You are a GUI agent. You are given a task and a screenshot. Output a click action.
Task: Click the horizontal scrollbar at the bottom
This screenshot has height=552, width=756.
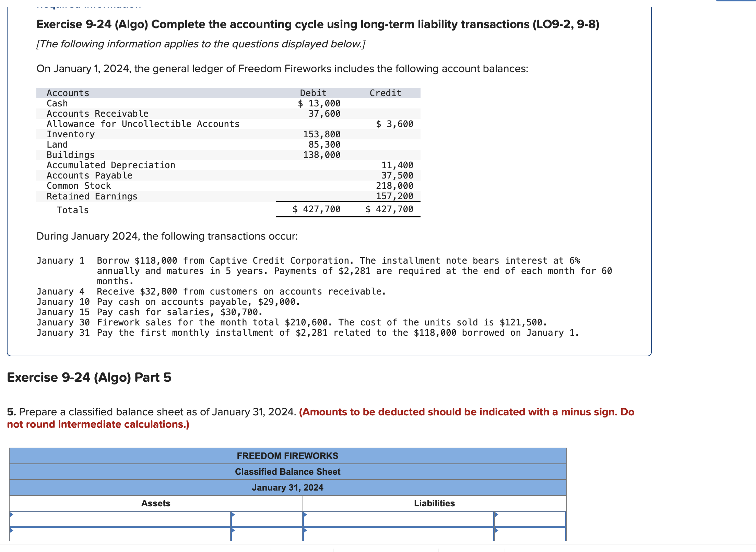coord(377,549)
